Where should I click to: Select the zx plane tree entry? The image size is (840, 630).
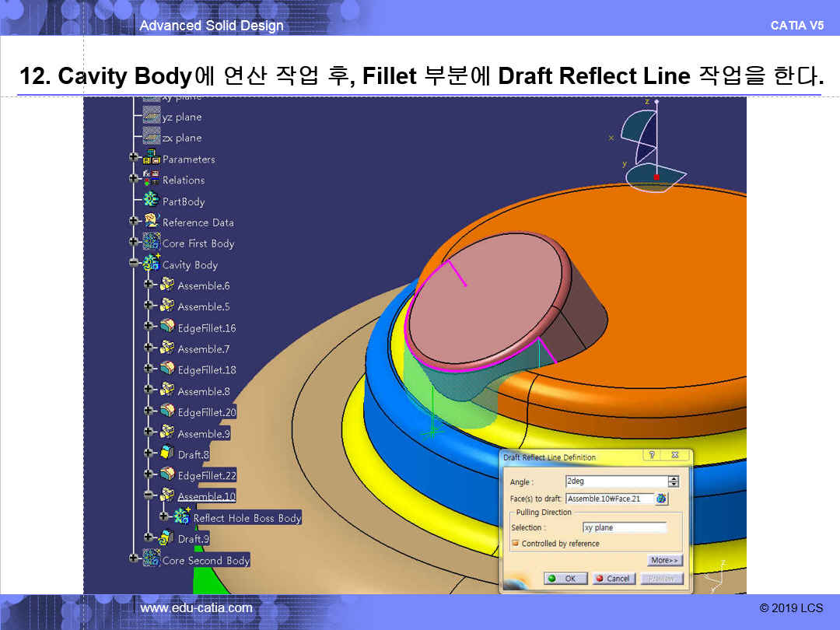click(x=181, y=138)
